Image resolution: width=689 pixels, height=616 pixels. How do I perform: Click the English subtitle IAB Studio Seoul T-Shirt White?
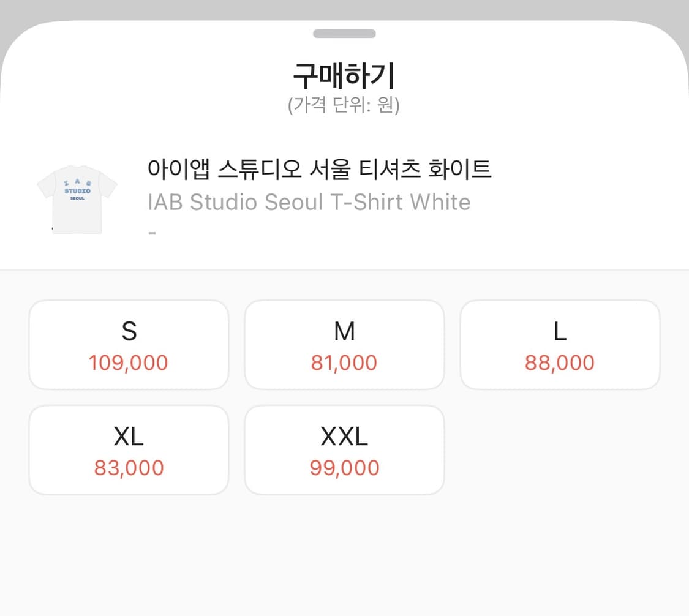pyautogui.click(x=309, y=202)
